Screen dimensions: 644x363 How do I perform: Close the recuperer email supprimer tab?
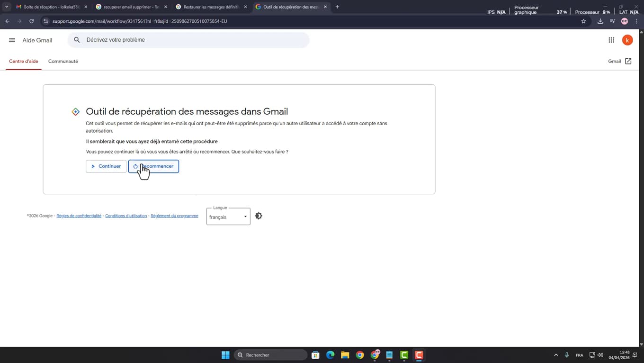pos(165,7)
